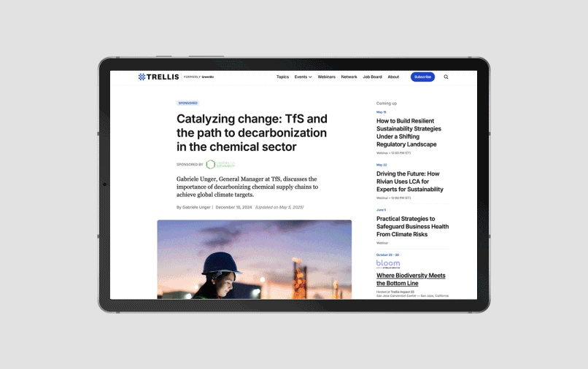
Task: Click the 'formerly GreenBiz' text beside logo
Action: click(199, 77)
